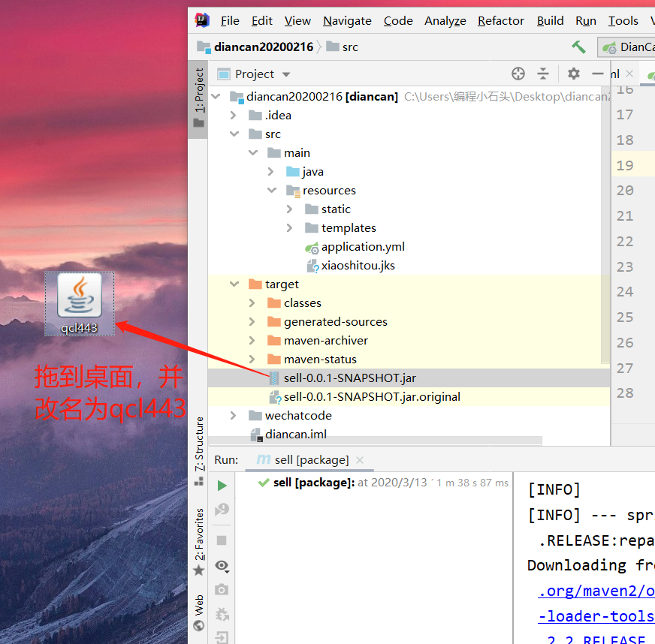This screenshot has height=644, width=655.
Task: Open the .org/maven2 download link
Action: point(596,591)
